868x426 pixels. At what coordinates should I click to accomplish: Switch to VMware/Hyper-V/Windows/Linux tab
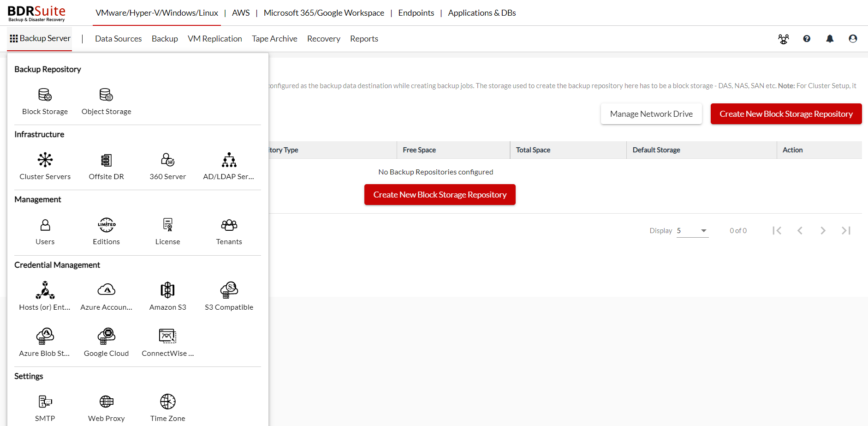157,13
